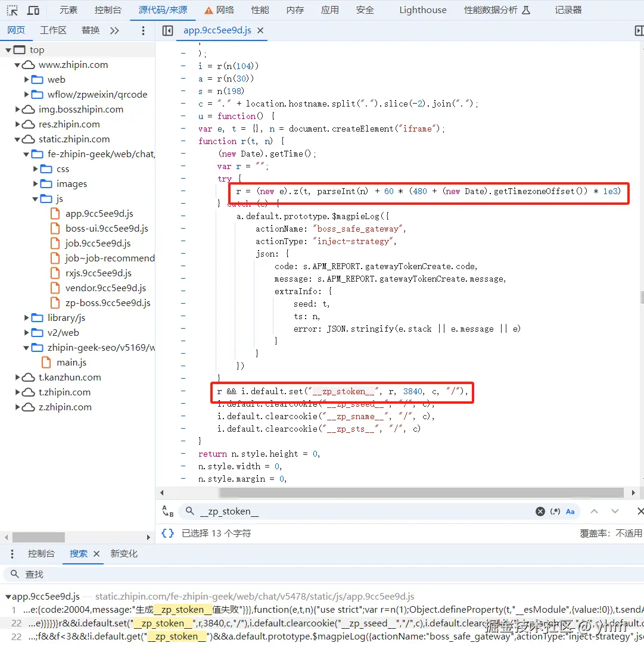The height and width of the screenshot is (652, 644).
Task: Show more sidebar tabs with double chevron
Action: tap(114, 31)
